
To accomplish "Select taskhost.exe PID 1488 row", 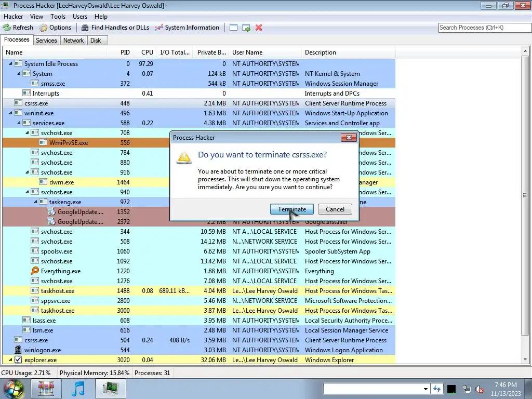I will click(x=199, y=291).
